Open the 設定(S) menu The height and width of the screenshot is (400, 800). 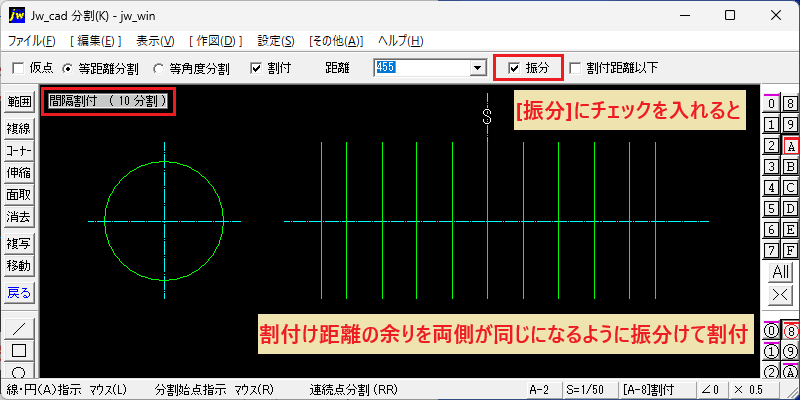[276, 41]
